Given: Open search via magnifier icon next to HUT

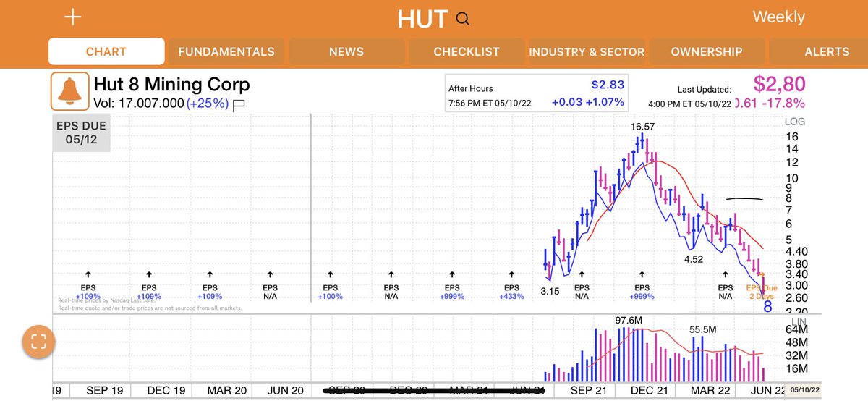Looking at the screenshot, I should (x=463, y=19).
